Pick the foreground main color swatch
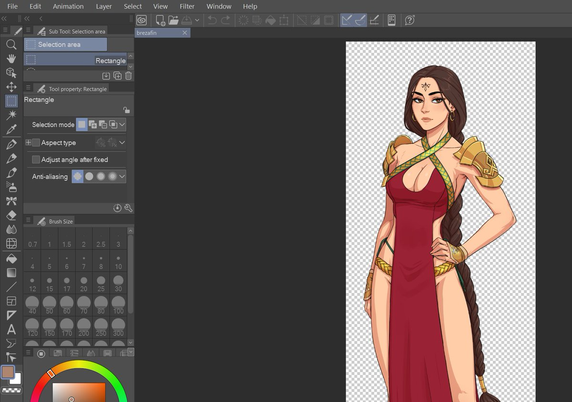The width and height of the screenshot is (572, 402). pyautogui.click(x=8, y=372)
